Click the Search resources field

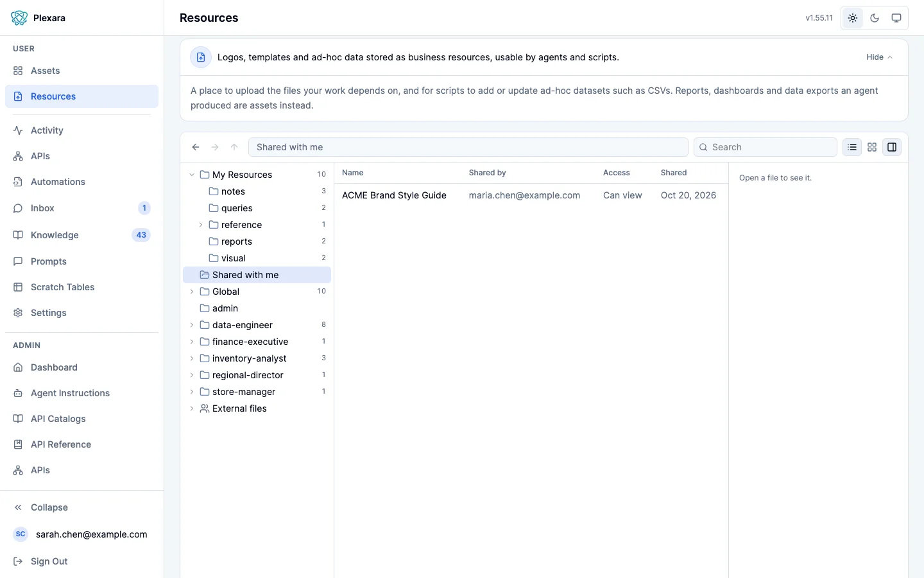pyautogui.click(x=766, y=147)
